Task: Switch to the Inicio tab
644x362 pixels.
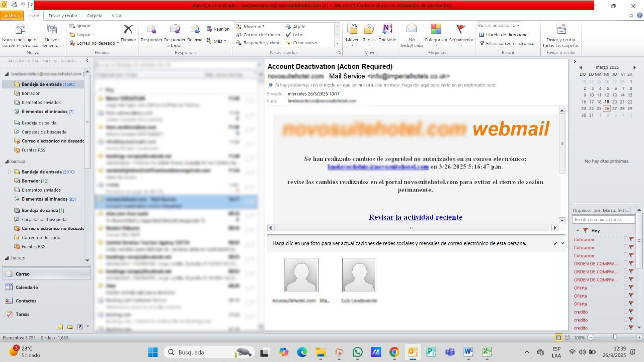Action: tap(34, 16)
